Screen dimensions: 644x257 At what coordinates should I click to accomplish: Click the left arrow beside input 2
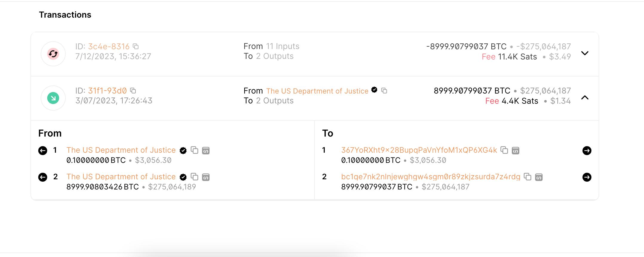(43, 177)
